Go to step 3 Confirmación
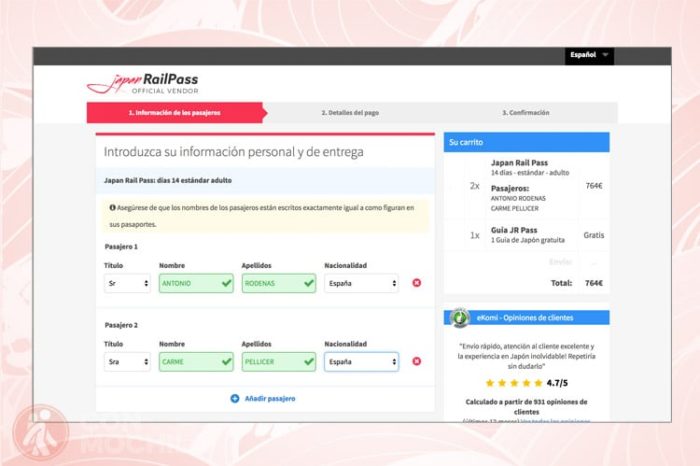Viewport: 700px width, 466px height. [x=525, y=113]
